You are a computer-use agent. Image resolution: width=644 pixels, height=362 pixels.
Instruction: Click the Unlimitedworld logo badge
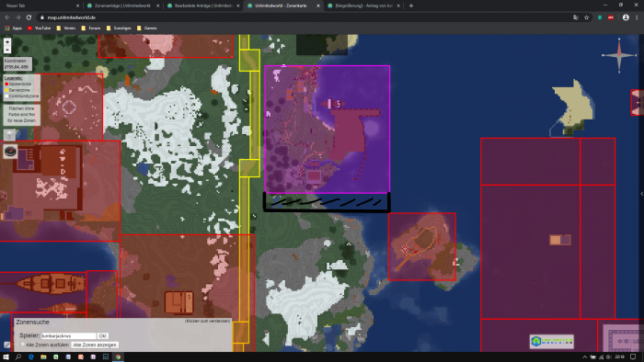552,341
